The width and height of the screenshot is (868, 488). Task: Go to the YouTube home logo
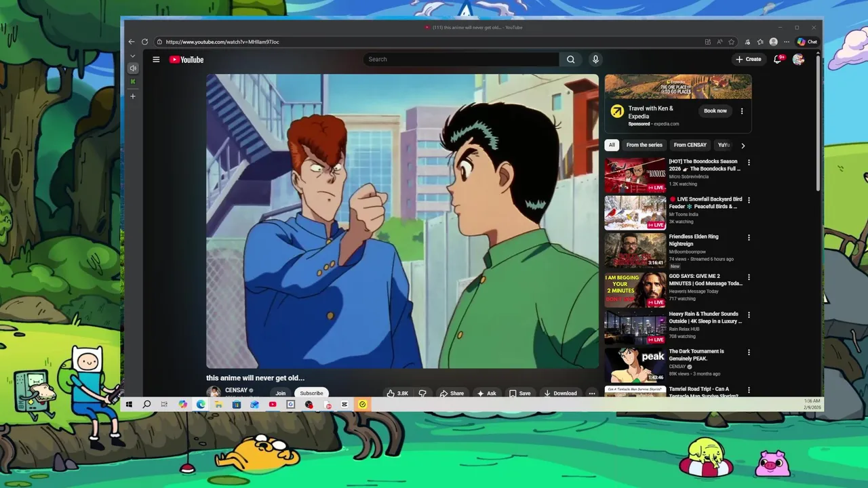186,60
